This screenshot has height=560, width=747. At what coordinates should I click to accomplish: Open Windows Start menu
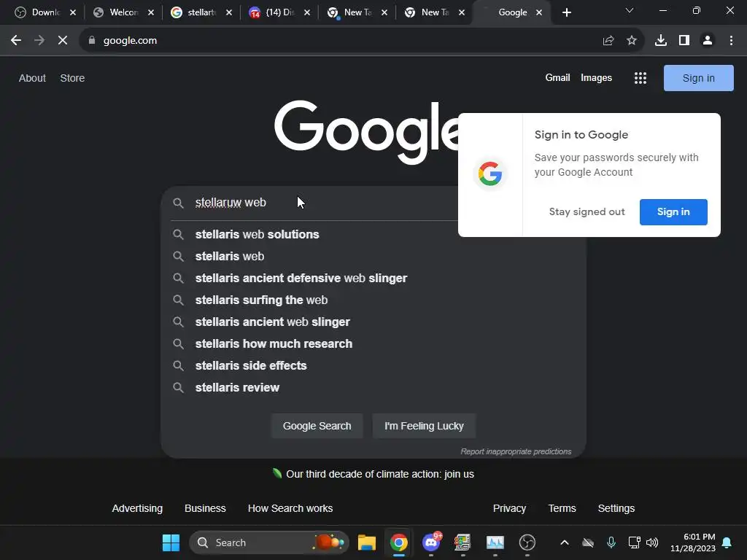[x=171, y=542]
